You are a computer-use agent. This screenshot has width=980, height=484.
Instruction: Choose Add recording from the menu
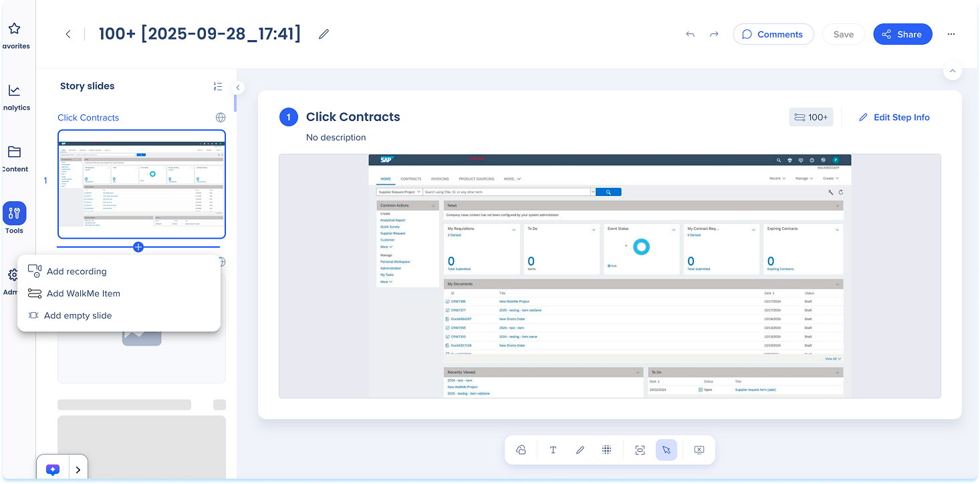click(76, 271)
